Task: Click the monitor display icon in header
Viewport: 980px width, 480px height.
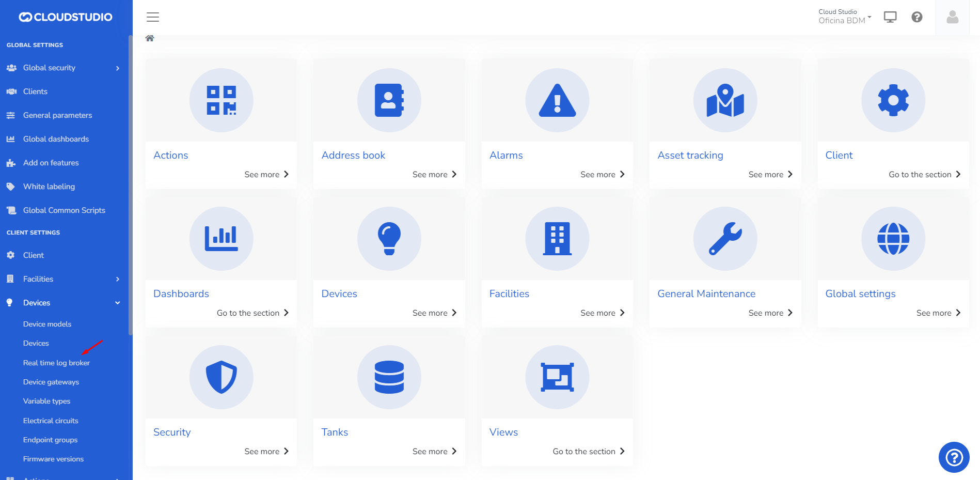Action: coord(890,17)
